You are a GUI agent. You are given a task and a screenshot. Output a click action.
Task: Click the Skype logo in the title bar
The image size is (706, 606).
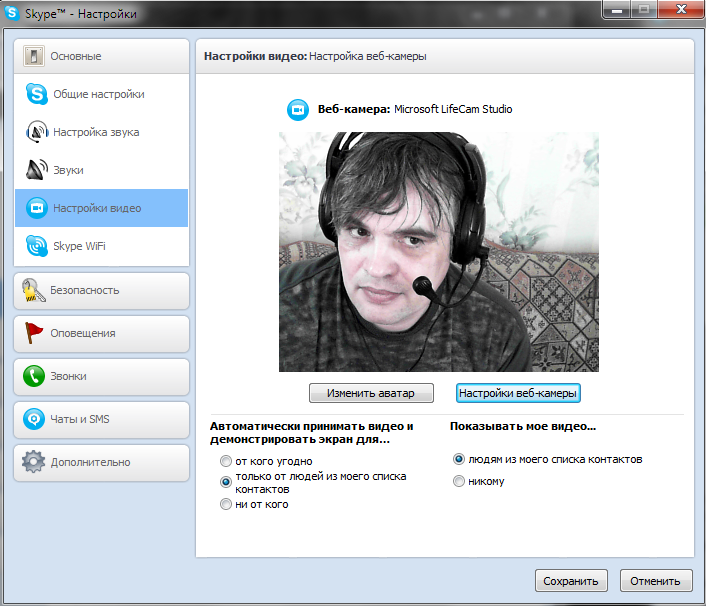tap(12, 13)
